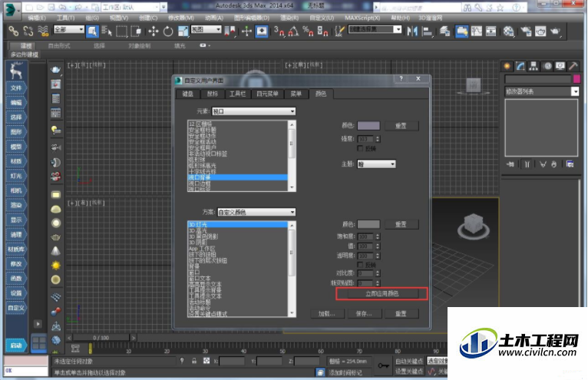Click 重置 beside the element 颜色 swatch
Viewport: 588px width, 380px height.
401,126
